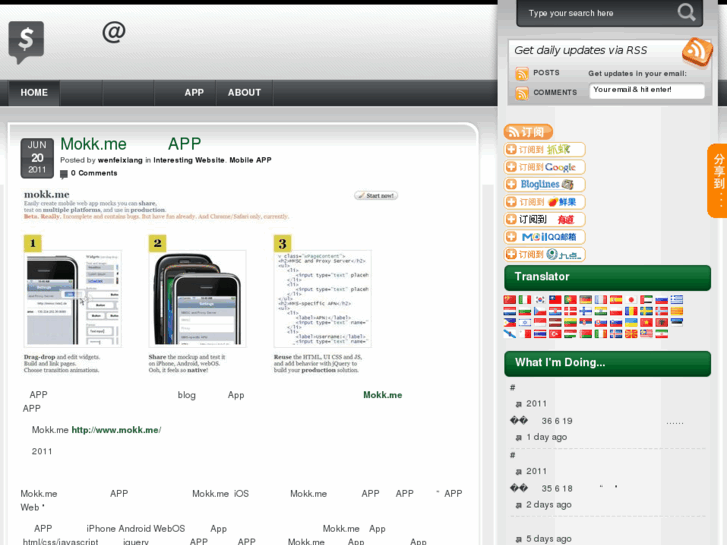Click the email subscription input field

[x=647, y=90]
